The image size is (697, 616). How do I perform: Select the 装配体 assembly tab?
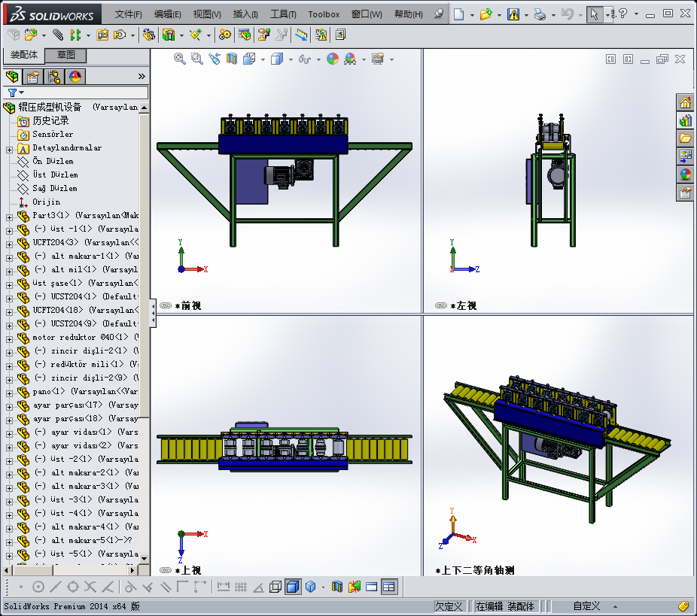24,55
